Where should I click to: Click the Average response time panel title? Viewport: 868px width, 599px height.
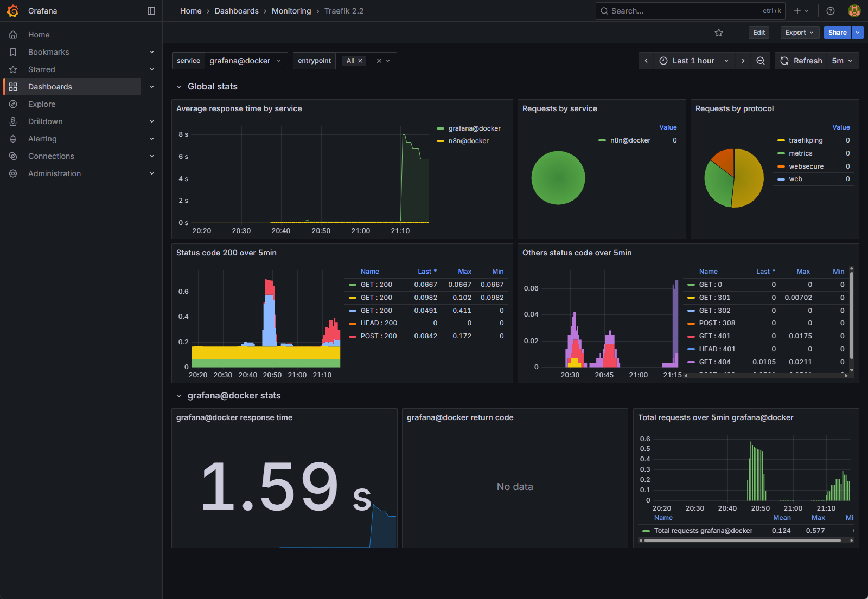(239, 108)
